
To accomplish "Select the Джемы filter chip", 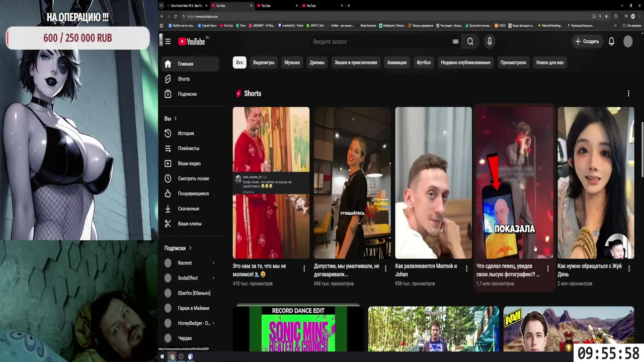I will point(317,62).
